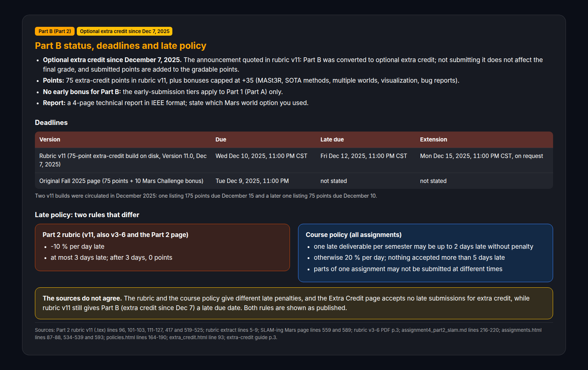The image size is (588, 370).
Task: Click the '-10 % per day late' bullet
Action: pyautogui.click(x=78, y=247)
